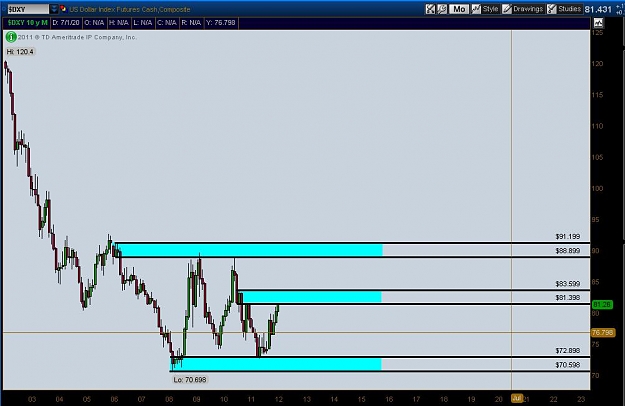
Task: Open the symbol selector dropdown arrow
Action: tap(54, 8)
